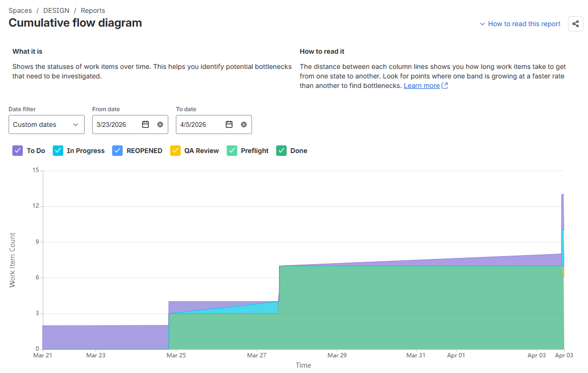This screenshot has width=588, height=373.
Task: Click the Time axis title
Action: tap(303, 365)
